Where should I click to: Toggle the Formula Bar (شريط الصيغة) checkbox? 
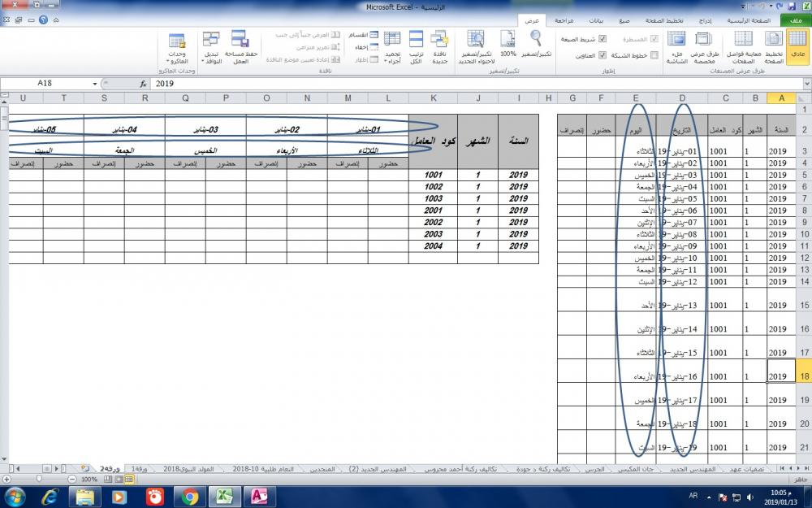[602, 38]
